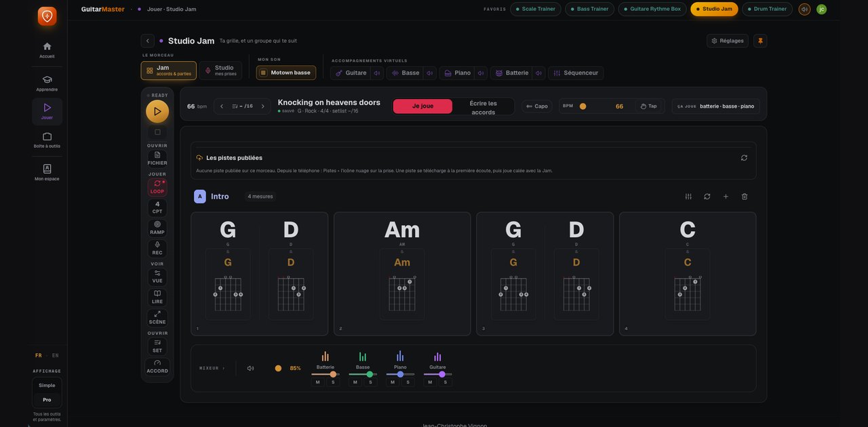The height and width of the screenshot is (427, 868).
Task: Open the Set list tool
Action: click(157, 346)
